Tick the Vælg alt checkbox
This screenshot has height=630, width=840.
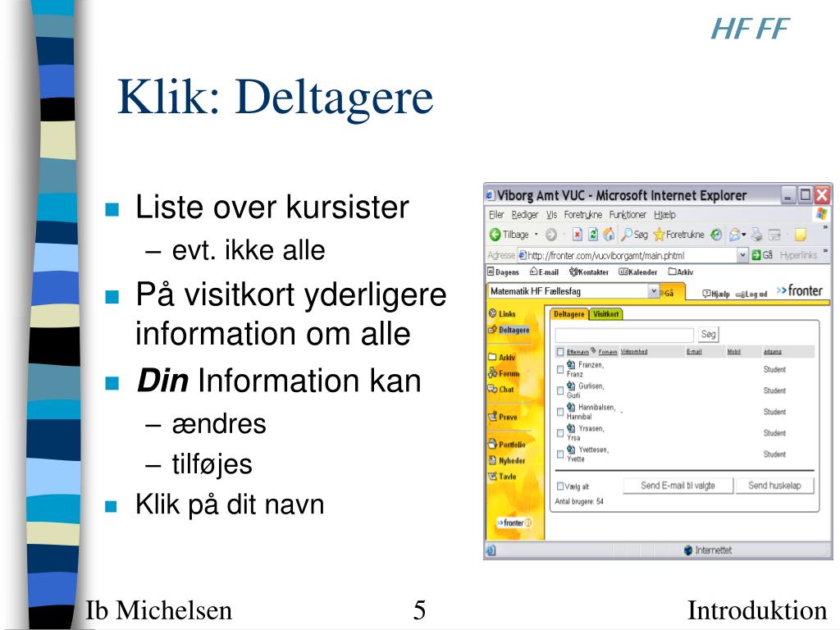coord(559,486)
